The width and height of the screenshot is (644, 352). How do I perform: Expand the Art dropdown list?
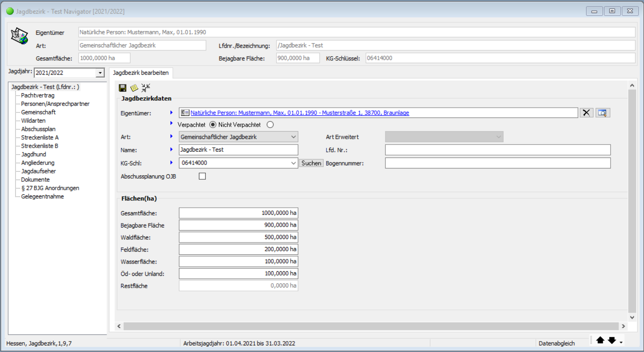pos(293,137)
